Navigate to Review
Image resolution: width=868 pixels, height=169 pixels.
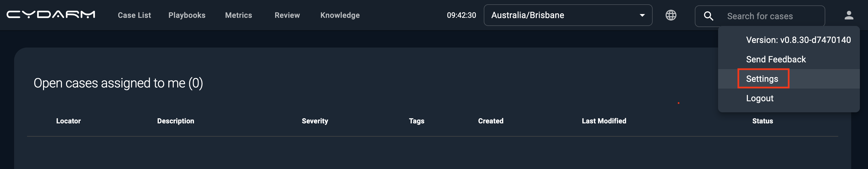coord(287,15)
